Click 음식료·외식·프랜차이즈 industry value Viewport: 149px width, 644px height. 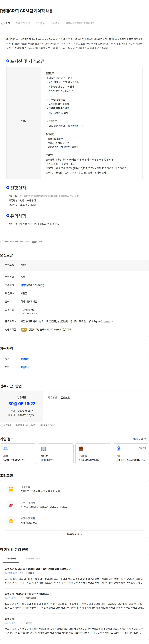[89, 460]
